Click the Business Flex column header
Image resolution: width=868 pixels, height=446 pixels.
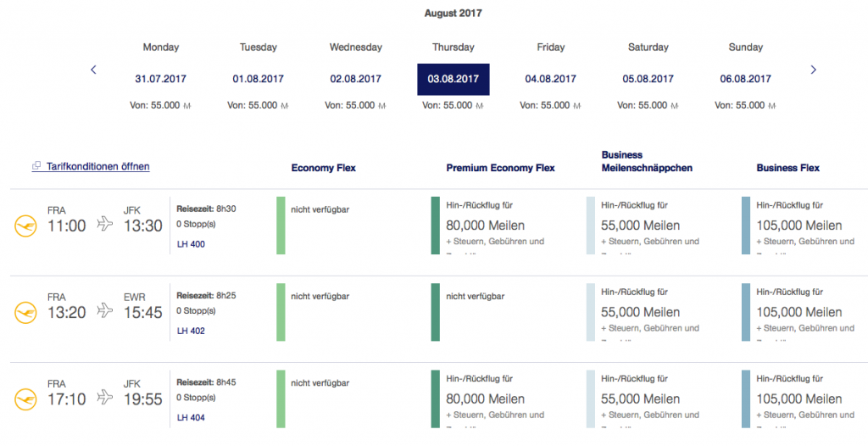(x=787, y=168)
